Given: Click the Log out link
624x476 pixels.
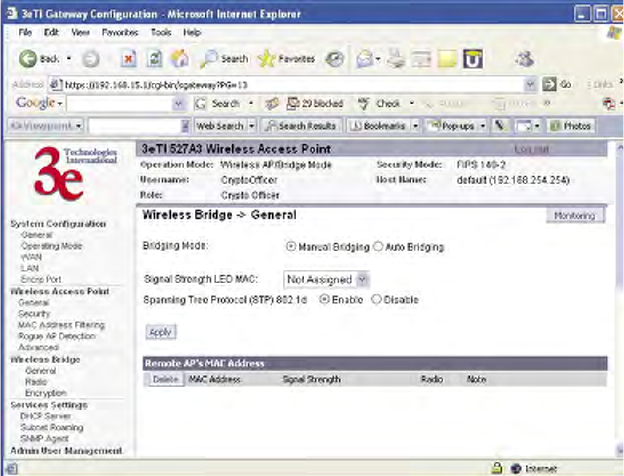Looking at the screenshot, I should pos(531,149).
